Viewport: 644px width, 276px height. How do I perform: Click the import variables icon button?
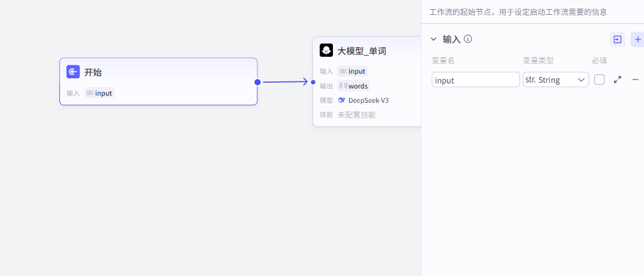click(618, 39)
